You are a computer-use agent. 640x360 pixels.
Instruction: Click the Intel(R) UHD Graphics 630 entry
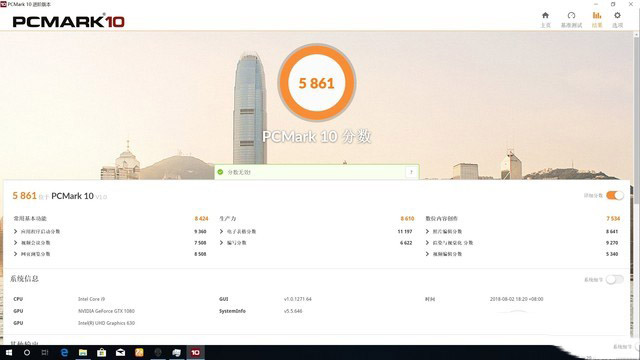pos(106,323)
